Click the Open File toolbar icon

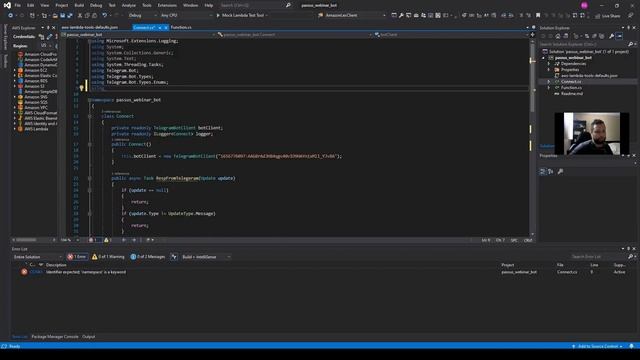pyautogui.click(x=55, y=16)
